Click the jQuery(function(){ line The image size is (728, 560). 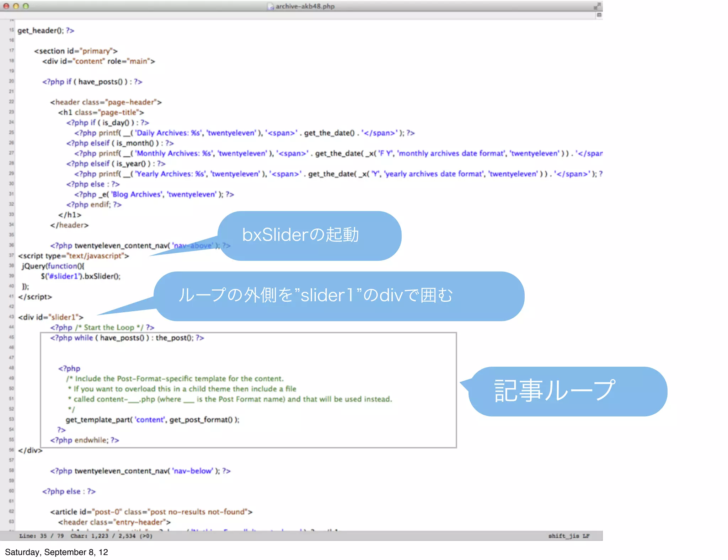tap(53, 266)
